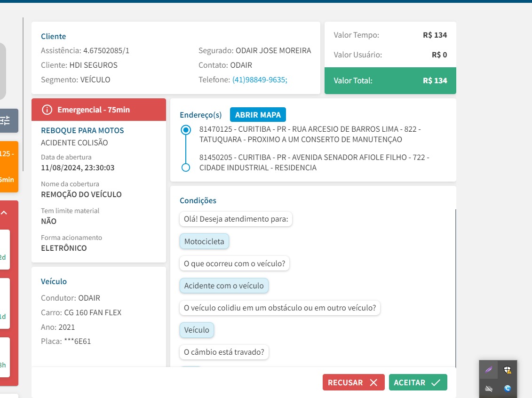Refuse the request with RECUSAR
Screen dimensions: 532x398
[354, 382]
